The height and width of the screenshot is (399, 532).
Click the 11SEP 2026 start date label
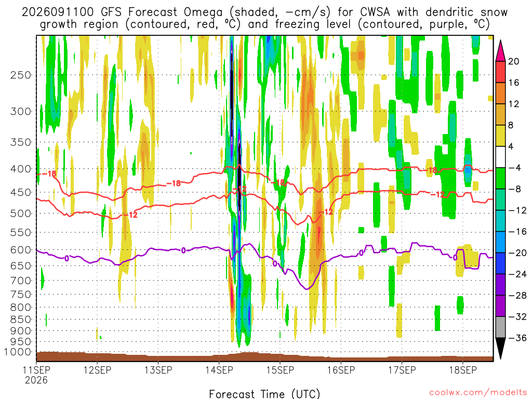(36, 375)
